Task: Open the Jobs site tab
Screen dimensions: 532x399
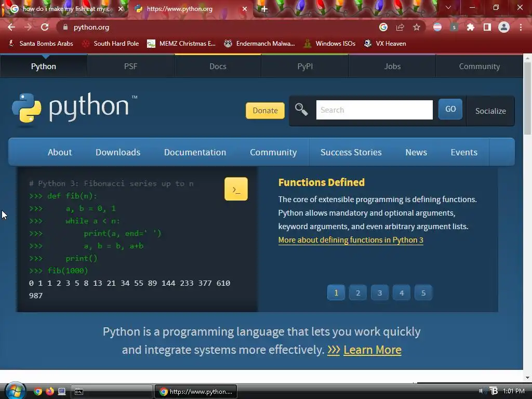Action: [x=392, y=66]
